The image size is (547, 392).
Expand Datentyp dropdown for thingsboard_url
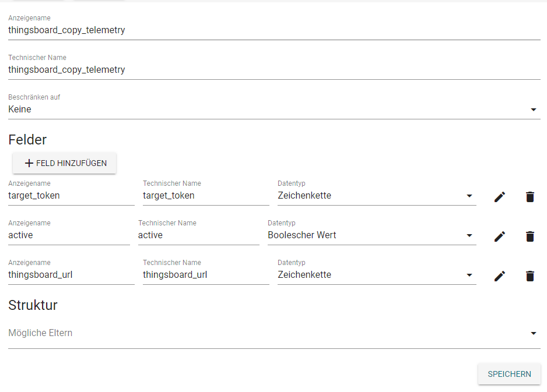point(376,275)
